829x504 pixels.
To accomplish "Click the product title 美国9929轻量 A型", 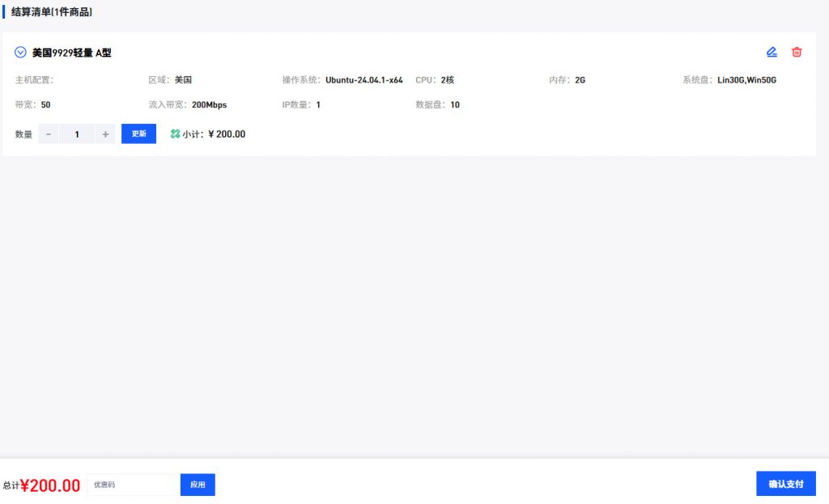I will [x=71, y=53].
